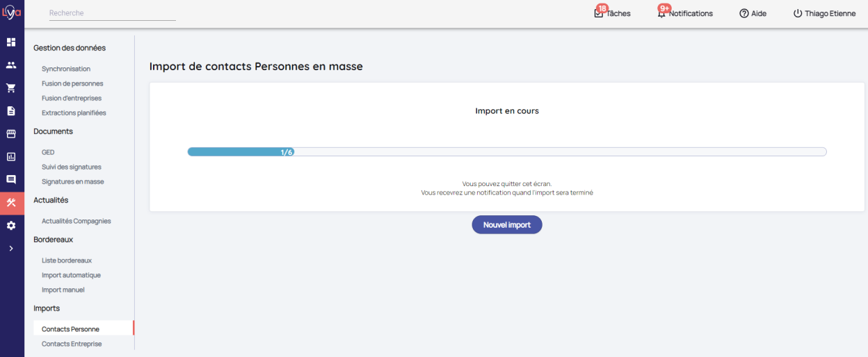
Task: Open Notifications bell with 9+ badge
Action: coord(684,13)
